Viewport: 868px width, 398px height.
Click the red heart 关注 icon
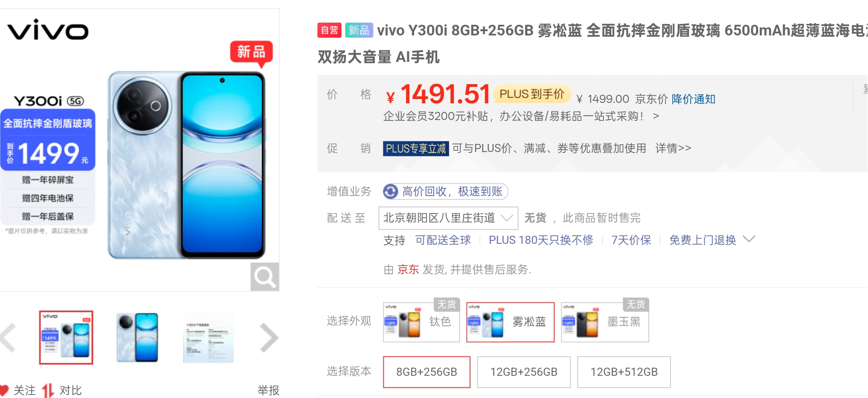point(4,390)
